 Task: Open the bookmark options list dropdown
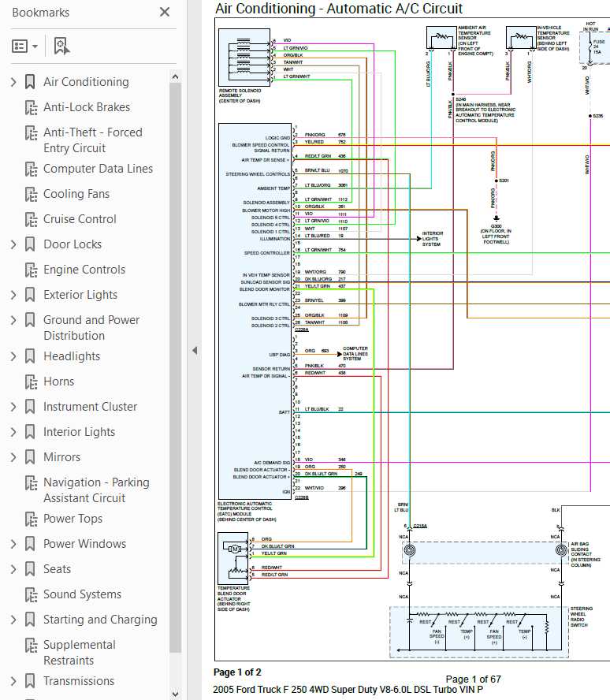click(x=24, y=46)
